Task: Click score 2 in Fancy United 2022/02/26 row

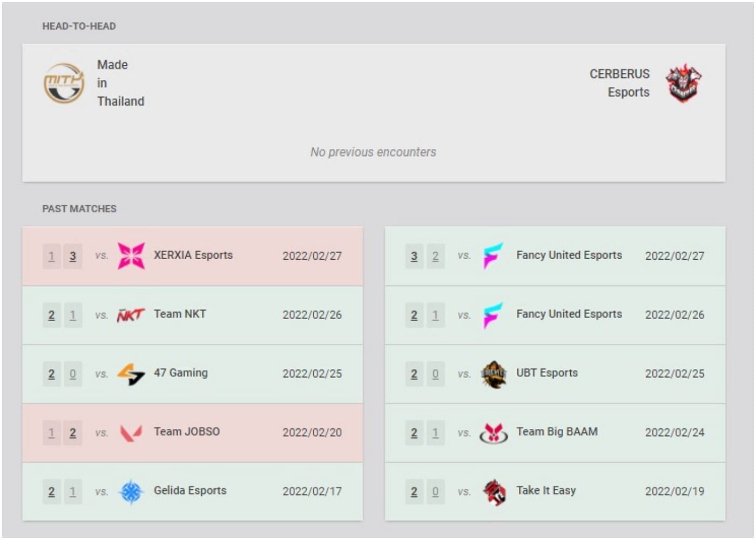Action: 414,315
